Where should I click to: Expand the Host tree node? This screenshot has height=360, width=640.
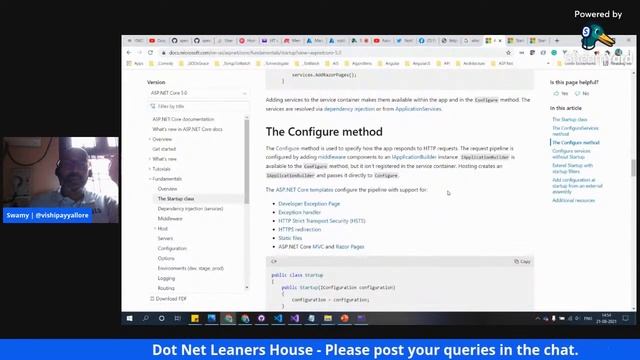(x=155, y=229)
